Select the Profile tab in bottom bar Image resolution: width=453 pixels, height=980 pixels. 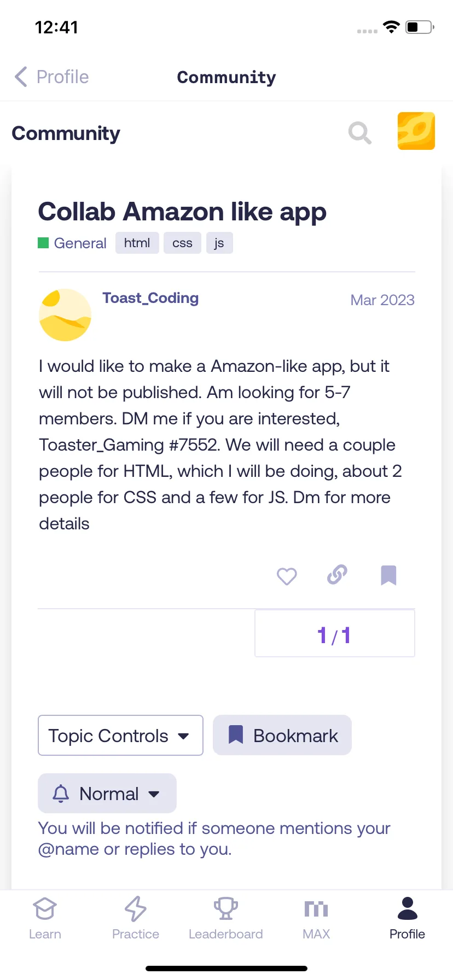[x=407, y=919]
